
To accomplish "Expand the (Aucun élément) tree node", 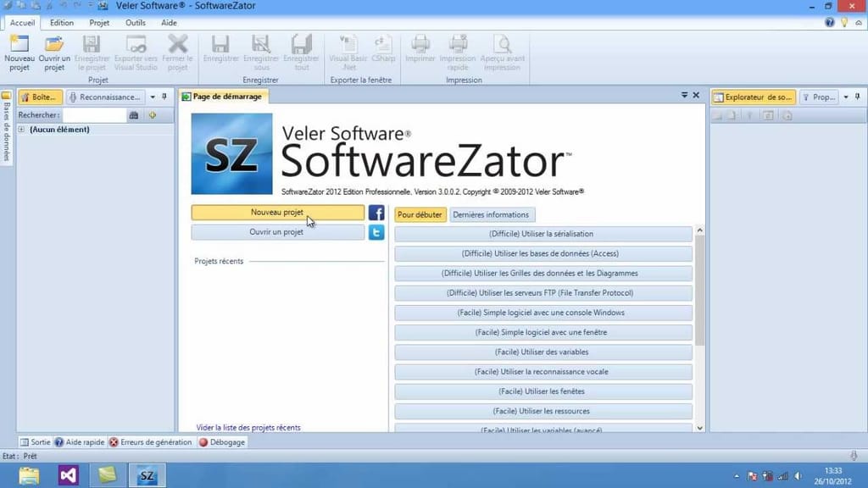I will pos(21,130).
